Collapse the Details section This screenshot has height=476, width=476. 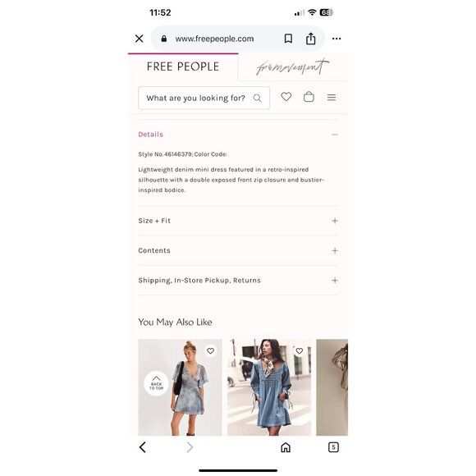click(238, 135)
